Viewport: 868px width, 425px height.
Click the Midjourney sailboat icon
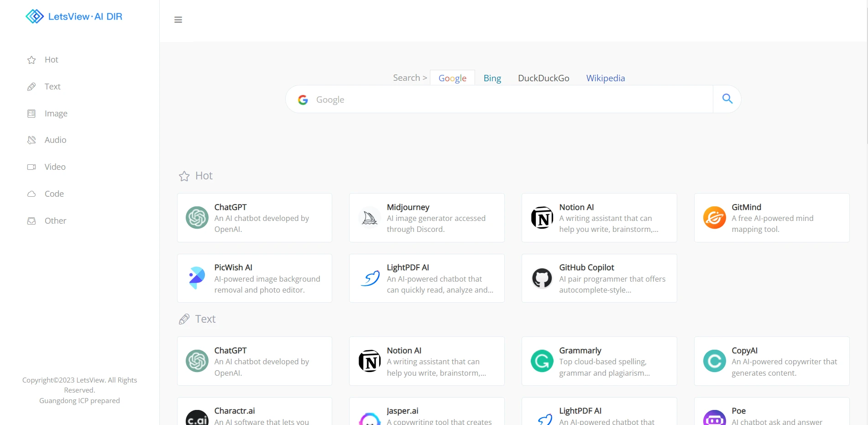pos(370,218)
